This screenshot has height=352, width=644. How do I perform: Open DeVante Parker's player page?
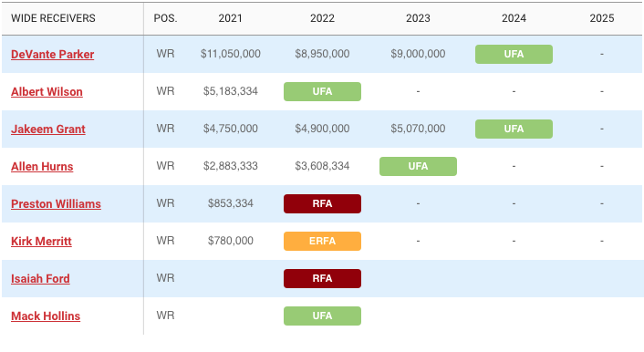coord(53,54)
